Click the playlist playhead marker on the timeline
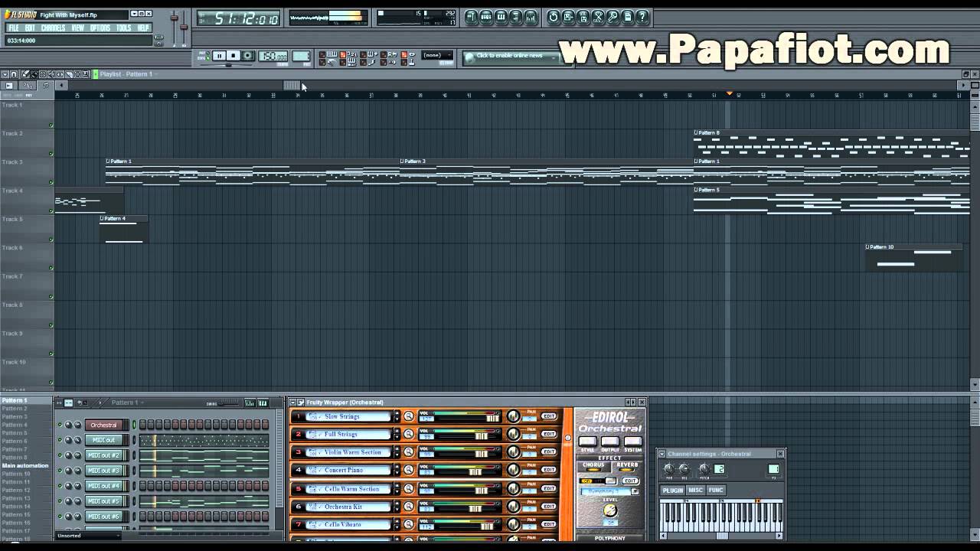The height and width of the screenshot is (551, 980). pyautogui.click(x=729, y=93)
